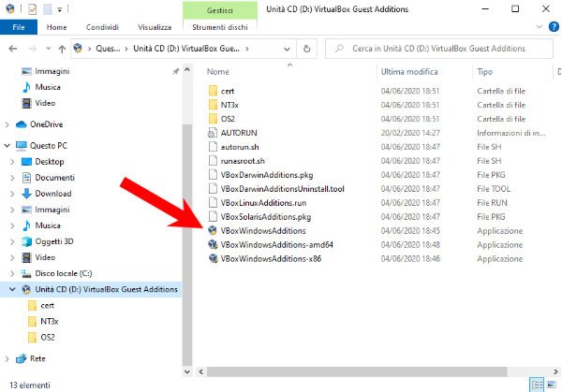The height and width of the screenshot is (392, 562).
Task: Open pinned Musica in quick access
Action: (x=48, y=87)
